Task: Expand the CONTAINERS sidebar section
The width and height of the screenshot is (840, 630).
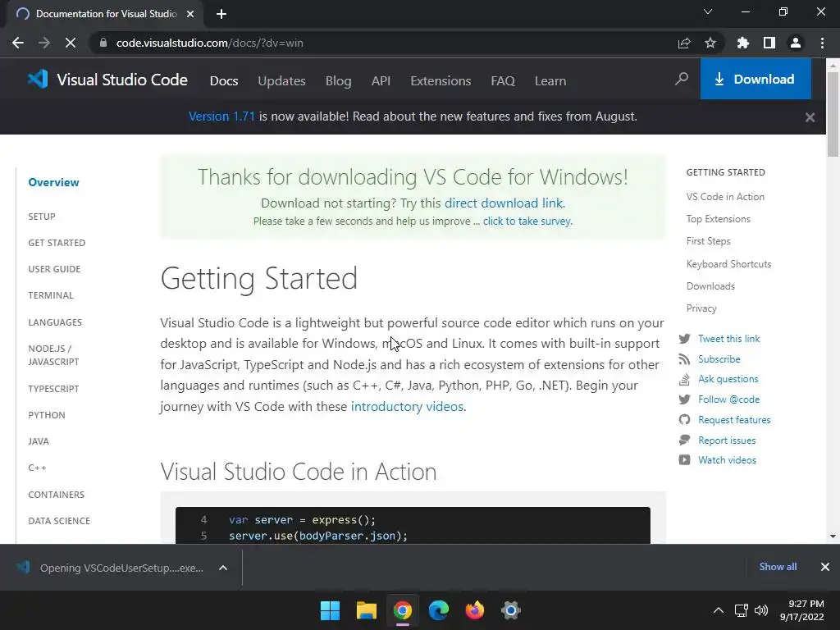Action: click(57, 495)
